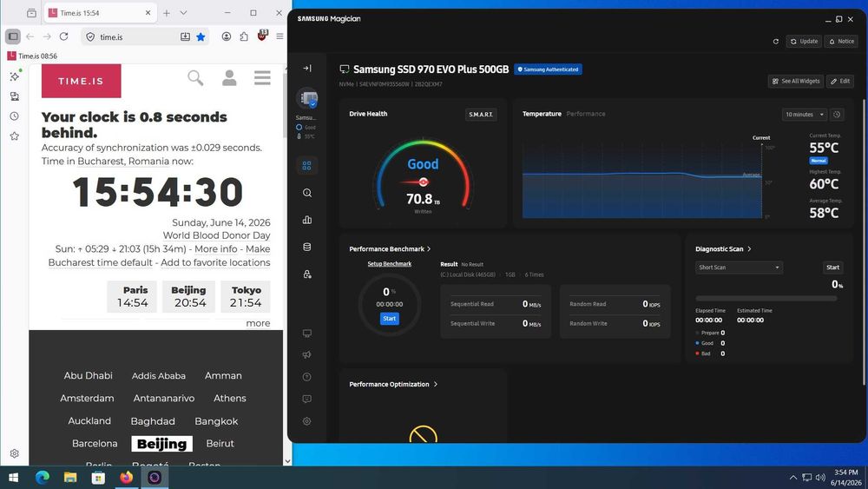Image resolution: width=868 pixels, height=489 pixels.
Task: Open the help question-mark sidebar icon
Action: click(x=307, y=377)
